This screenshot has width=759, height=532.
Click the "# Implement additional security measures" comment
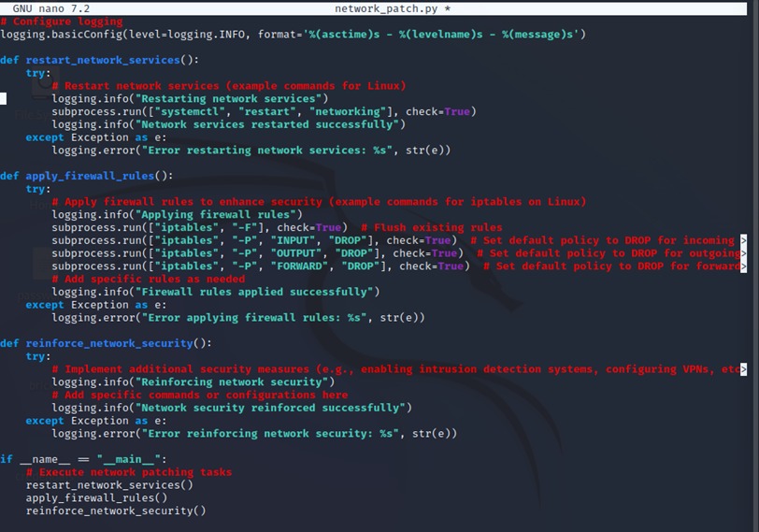[x=396, y=369]
